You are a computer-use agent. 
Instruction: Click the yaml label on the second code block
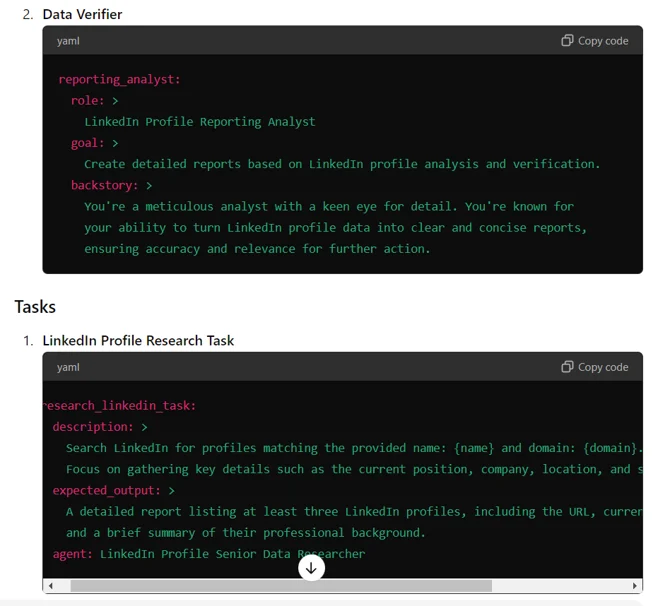(68, 367)
